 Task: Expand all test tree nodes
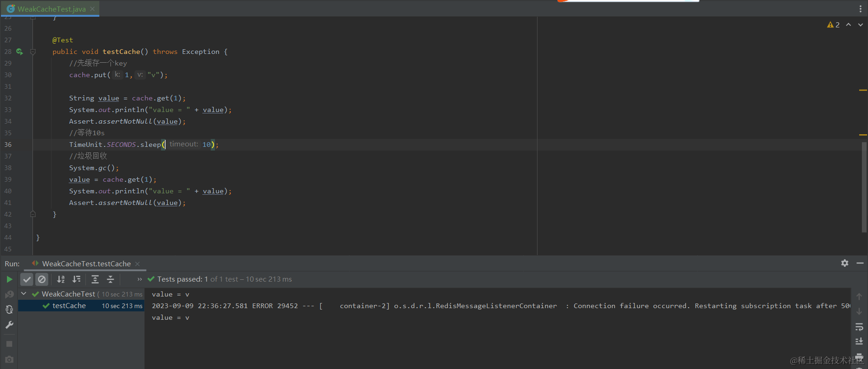coord(95,279)
